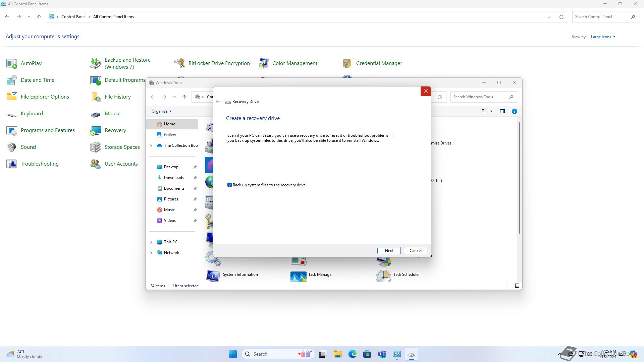Open Storage Spaces

pos(122,147)
